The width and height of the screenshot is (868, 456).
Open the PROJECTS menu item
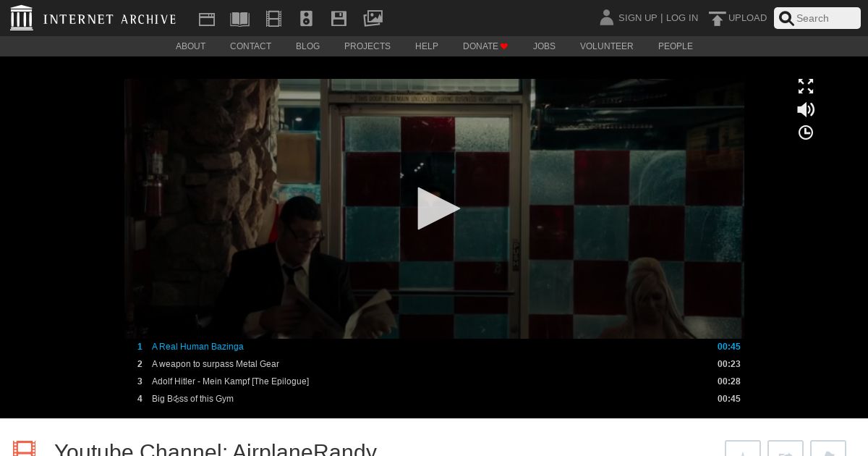[x=367, y=46]
